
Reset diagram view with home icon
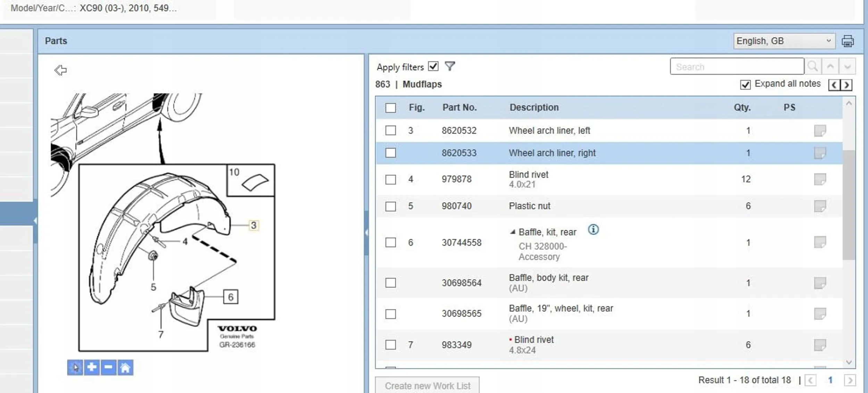click(x=125, y=367)
